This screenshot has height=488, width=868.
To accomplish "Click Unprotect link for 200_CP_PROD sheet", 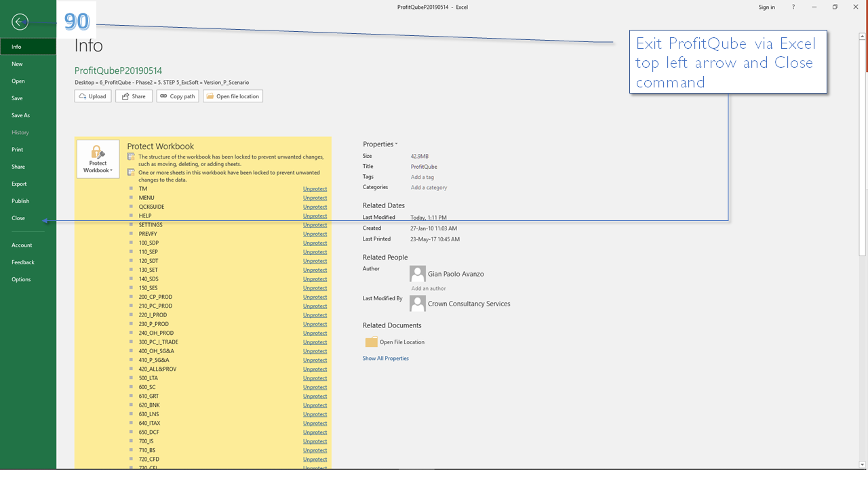I will (x=315, y=297).
